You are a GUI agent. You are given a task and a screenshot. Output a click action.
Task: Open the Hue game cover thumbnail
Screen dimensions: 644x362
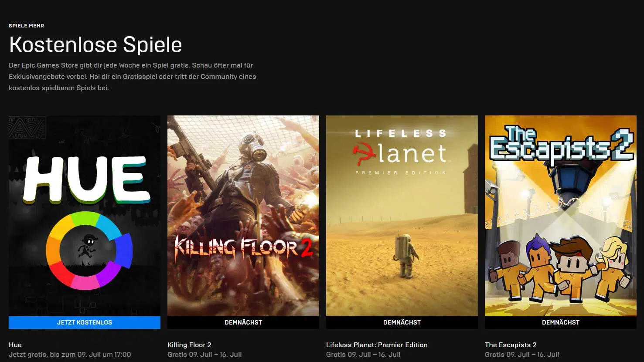click(85, 216)
